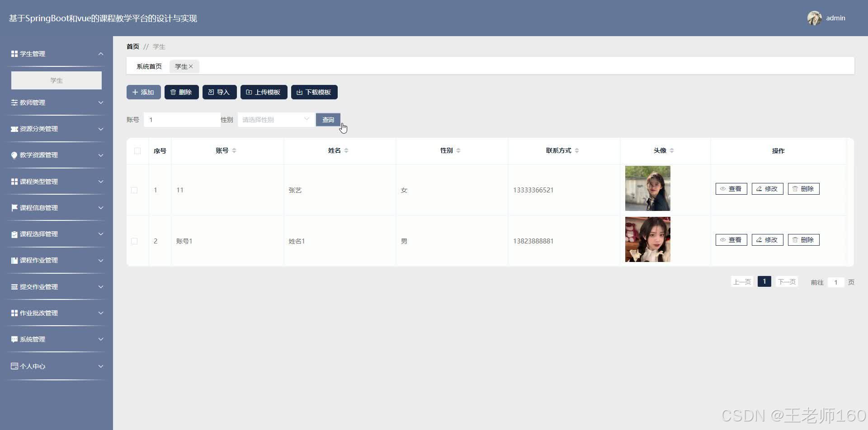Click the 添加 button
868x430 pixels.
pos(144,92)
